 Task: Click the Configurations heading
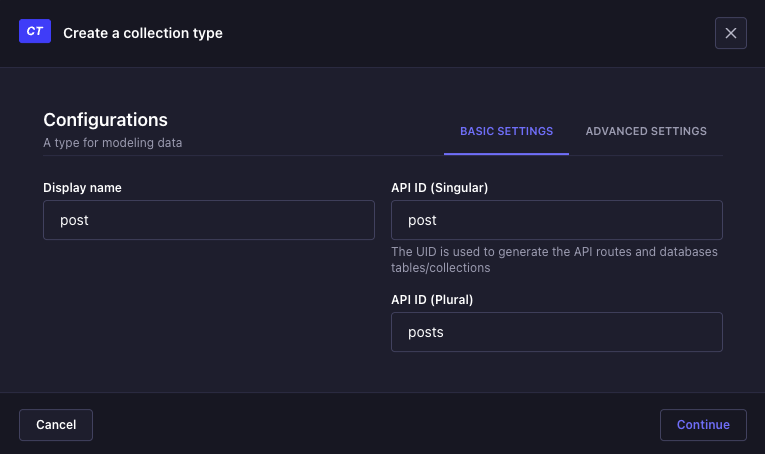click(x=105, y=120)
